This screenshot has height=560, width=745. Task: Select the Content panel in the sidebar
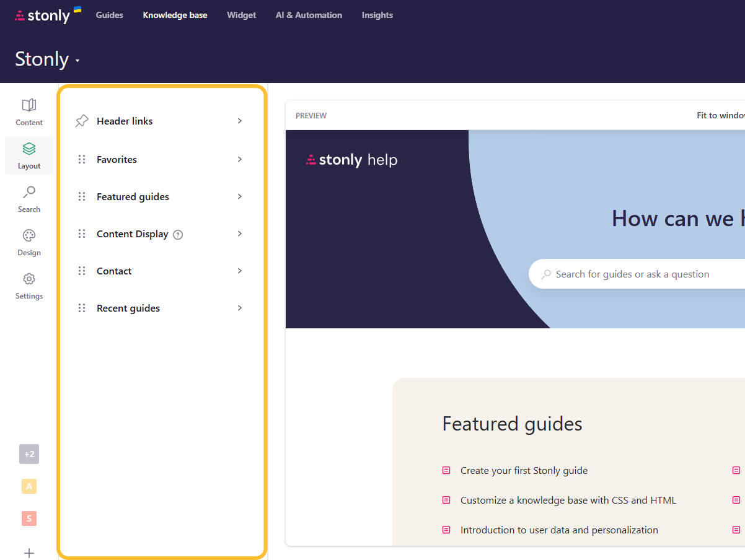coord(29,112)
